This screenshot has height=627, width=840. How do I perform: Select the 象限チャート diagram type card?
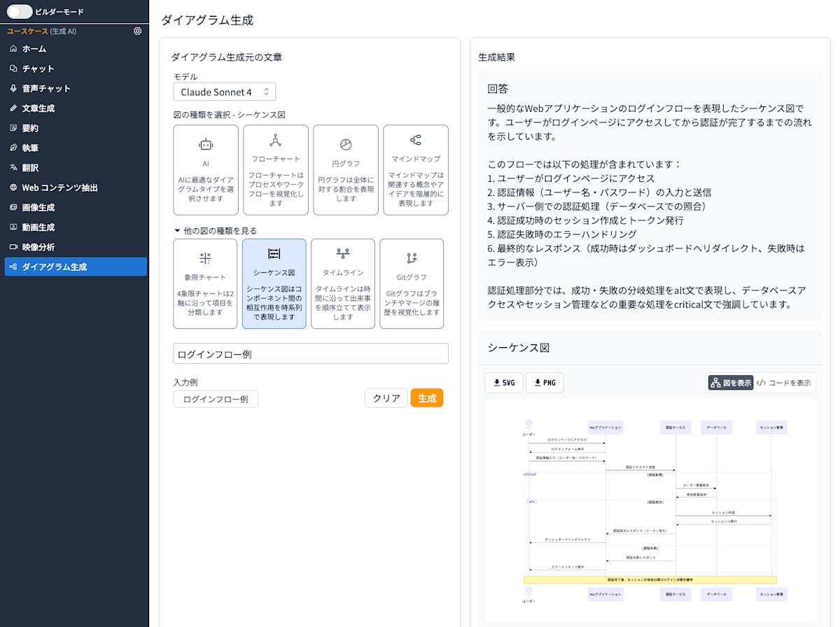pos(205,283)
